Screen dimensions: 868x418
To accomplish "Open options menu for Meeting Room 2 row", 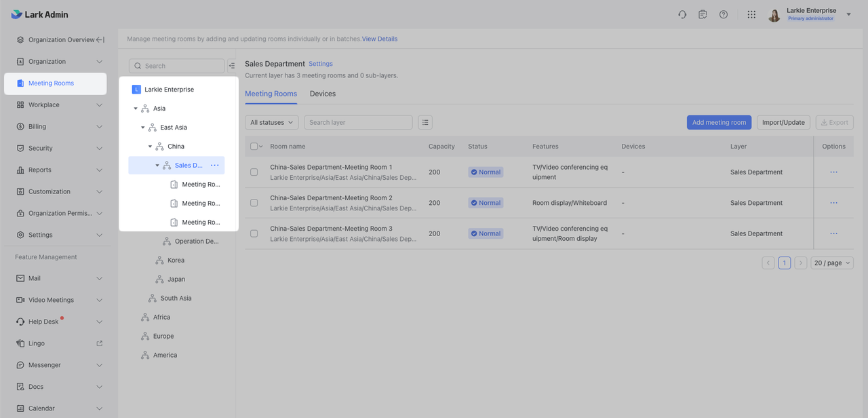I will click(833, 203).
